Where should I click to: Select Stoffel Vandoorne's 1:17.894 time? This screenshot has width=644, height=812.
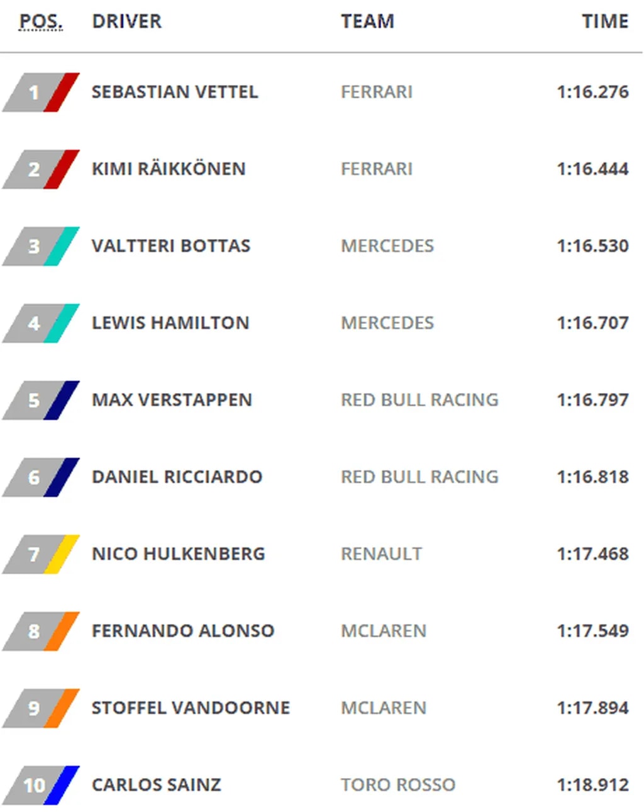click(592, 708)
